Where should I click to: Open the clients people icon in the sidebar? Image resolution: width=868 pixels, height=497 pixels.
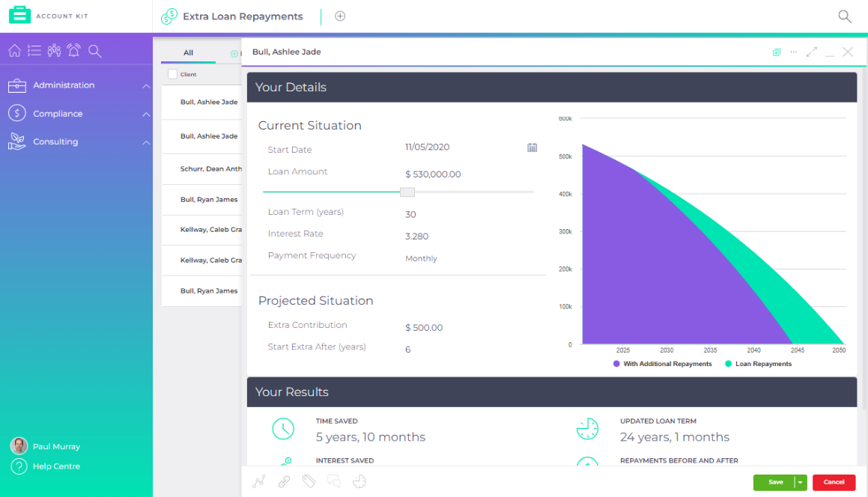click(x=53, y=50)
